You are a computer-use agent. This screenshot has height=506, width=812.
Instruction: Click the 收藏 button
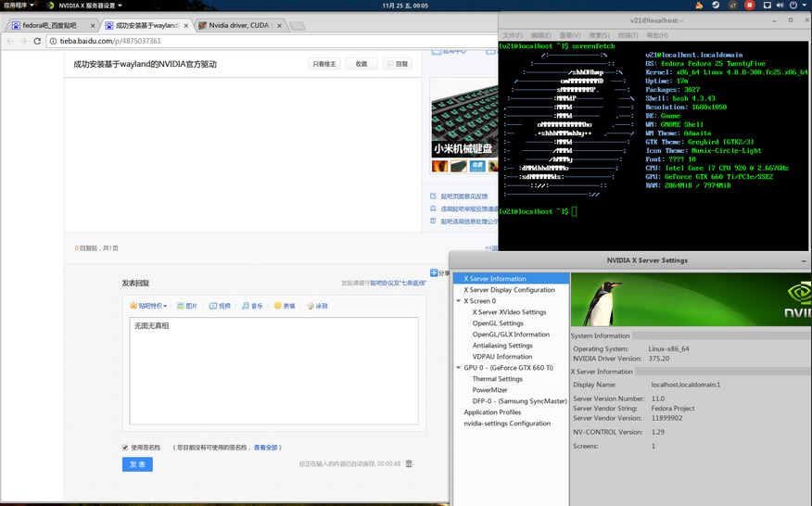(362, 64)
